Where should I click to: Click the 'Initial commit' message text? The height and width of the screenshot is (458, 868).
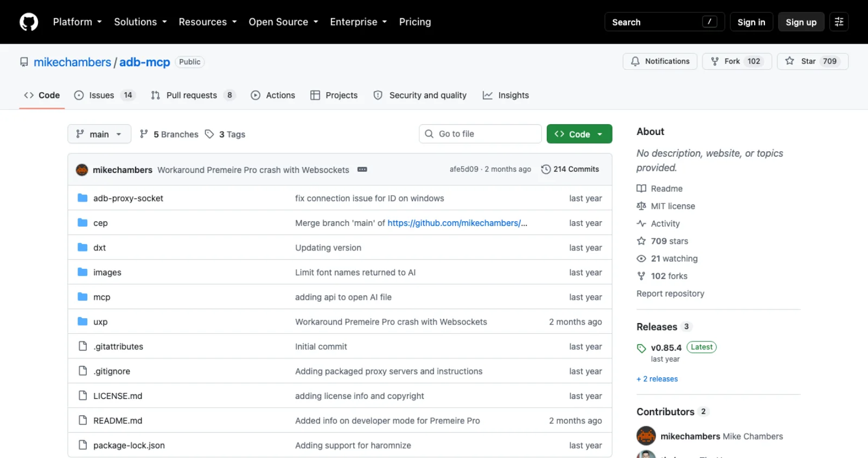pyautogui.click(x=321, y=346)
